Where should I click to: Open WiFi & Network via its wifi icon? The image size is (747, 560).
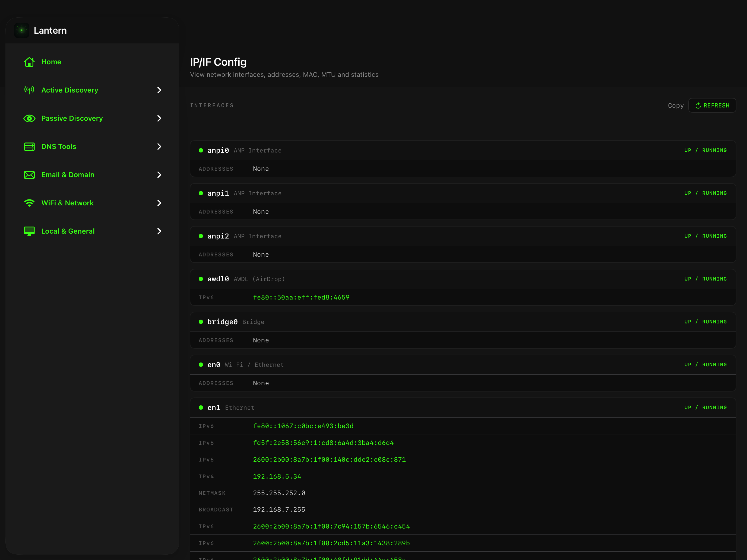[x=29, y=203]
